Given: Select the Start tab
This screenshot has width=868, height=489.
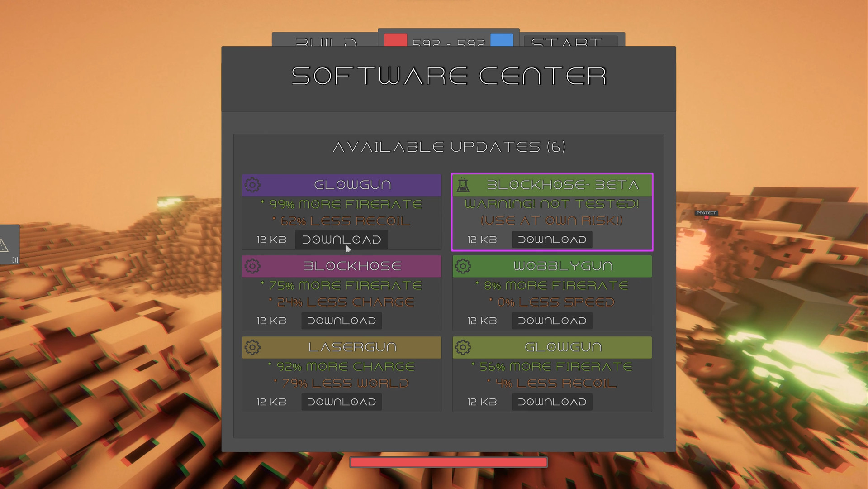Looking at the screenshot, I should 571,41.
